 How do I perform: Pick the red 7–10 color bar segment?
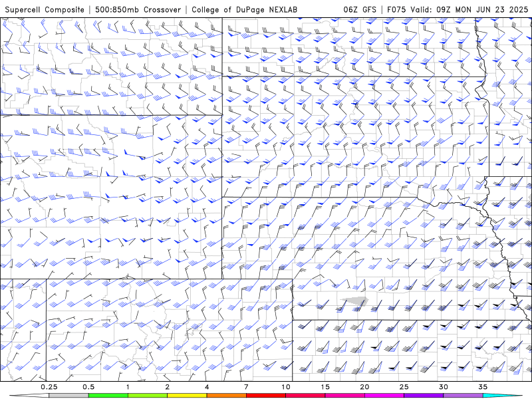265,396
